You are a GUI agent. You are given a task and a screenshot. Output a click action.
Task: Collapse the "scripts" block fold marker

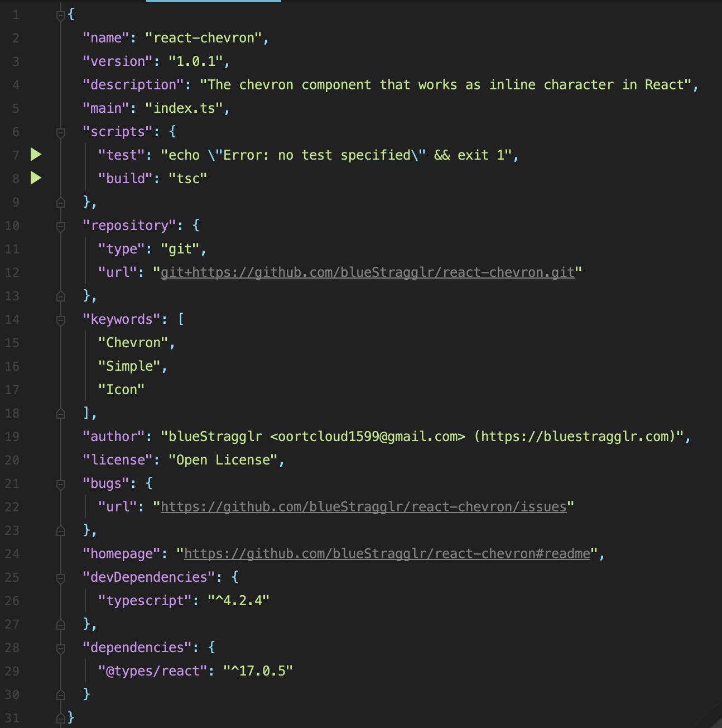[x=61, y=132]
